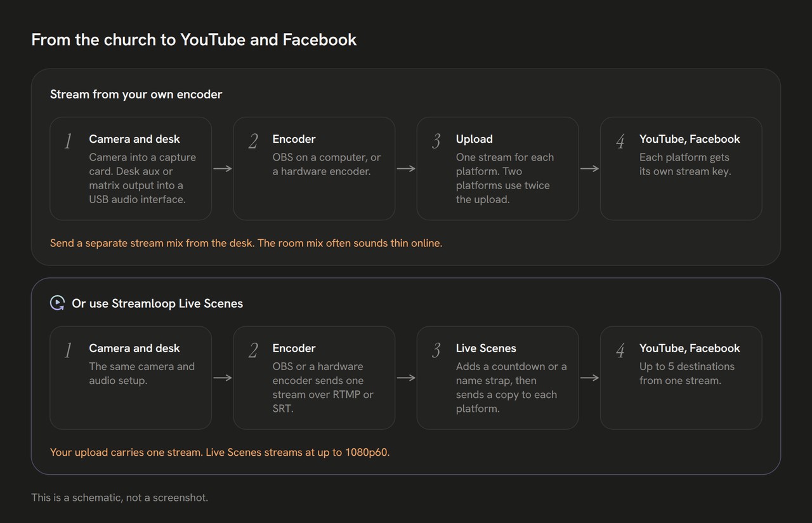Click "Encoder" heading in own-encoder section
Screen dimensions: 812x523
[x=294, y=139]
